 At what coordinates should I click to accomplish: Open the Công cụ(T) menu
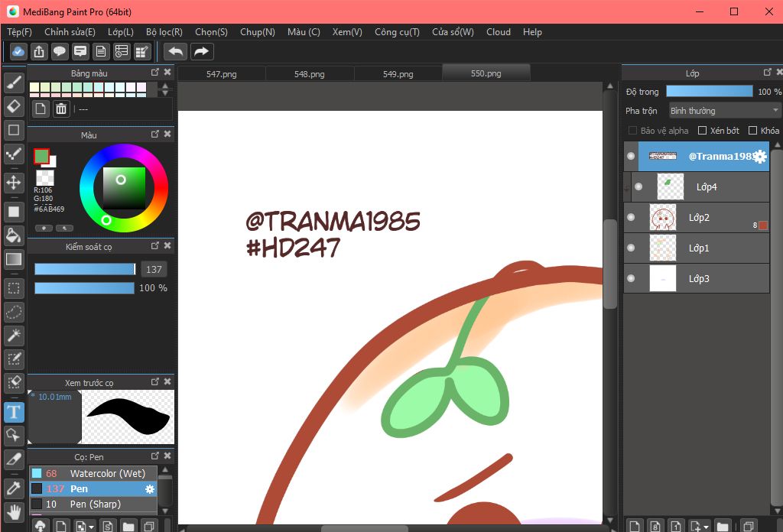point(397,32)
